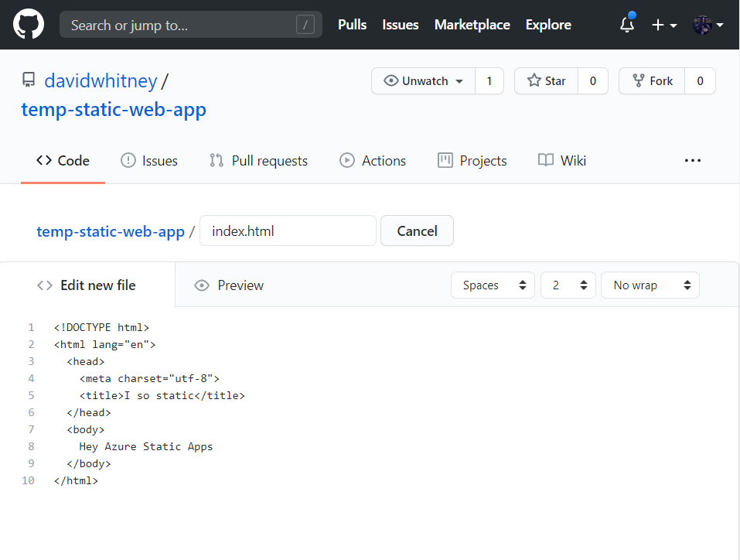
Task: Open the Spaces indent mode dropdown
Action: click(493, 285)
